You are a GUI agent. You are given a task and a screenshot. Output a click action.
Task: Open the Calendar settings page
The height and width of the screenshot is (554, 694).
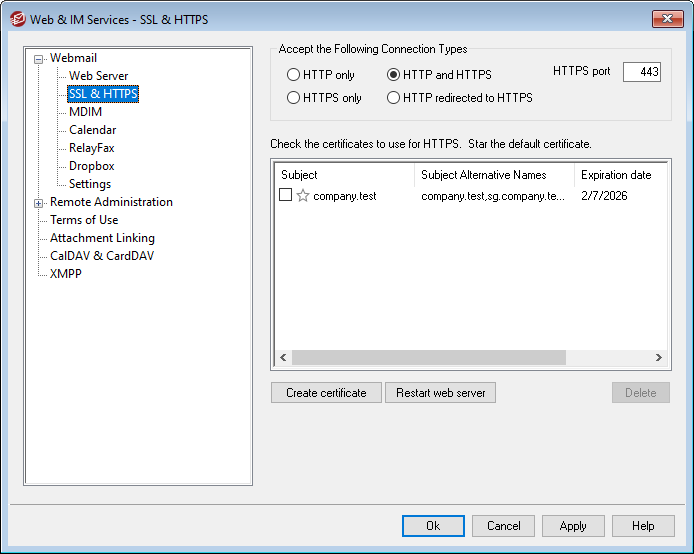tap(92, 130)
